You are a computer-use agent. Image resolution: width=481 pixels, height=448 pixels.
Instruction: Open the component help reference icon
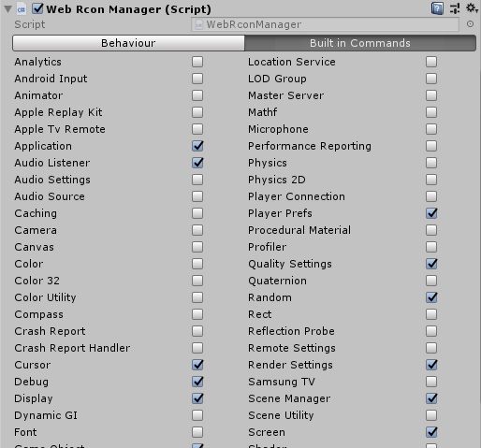[437, 8]
